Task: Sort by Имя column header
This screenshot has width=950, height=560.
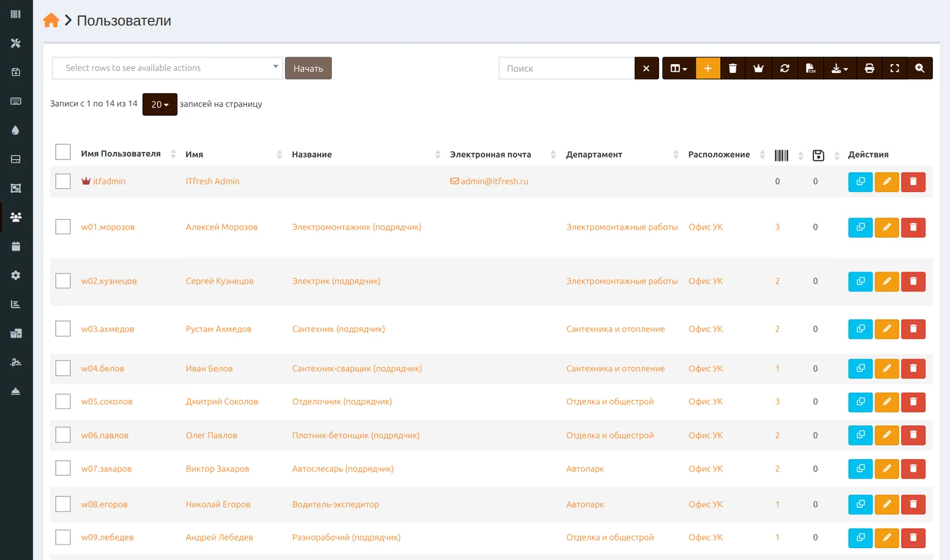Action: 194,154
